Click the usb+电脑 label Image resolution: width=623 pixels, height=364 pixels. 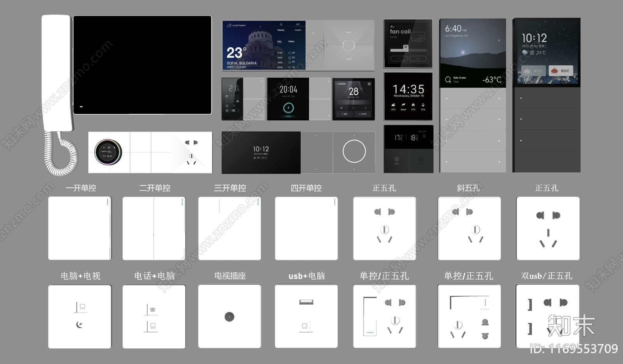click(x=306, y=276)
